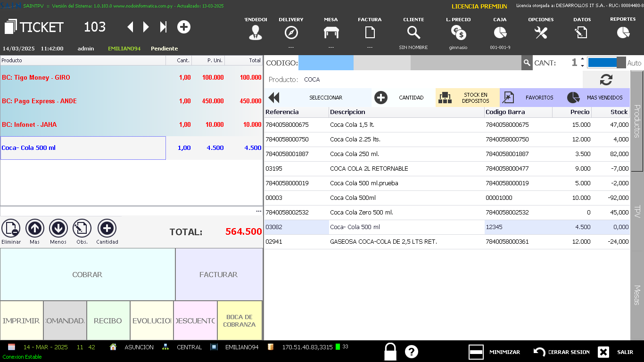Open the Vendedor seller icon
This screenshot has width=644, height=362.
click(256, 32)
